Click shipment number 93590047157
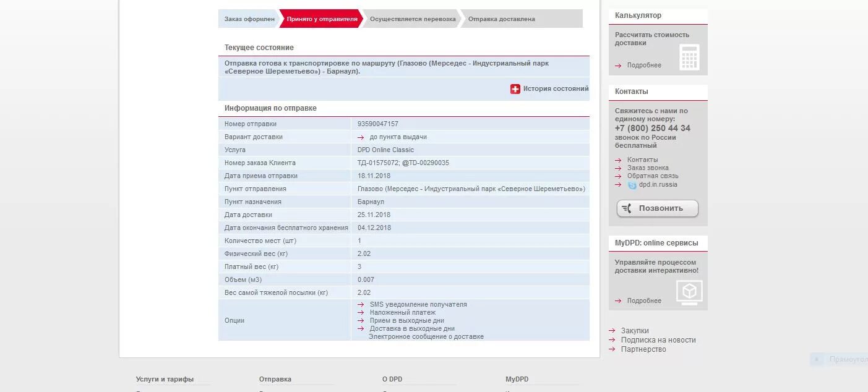 pos(378,124)
